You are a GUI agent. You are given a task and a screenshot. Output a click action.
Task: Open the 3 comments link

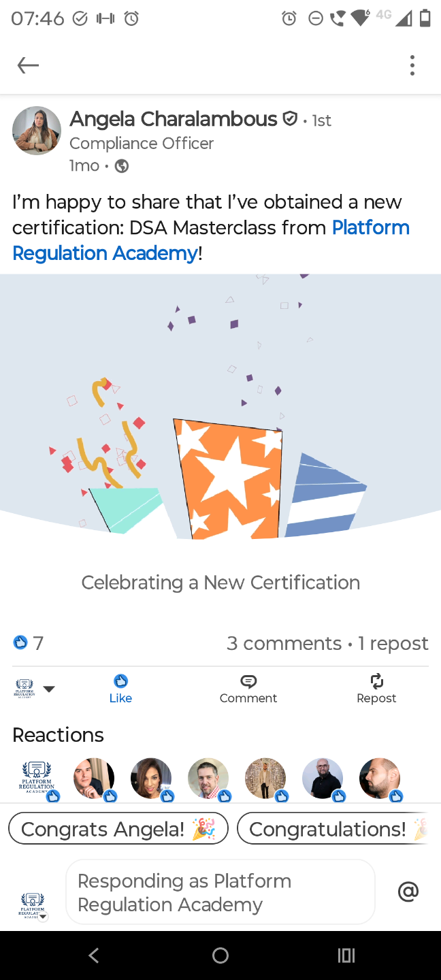point(284,643)
